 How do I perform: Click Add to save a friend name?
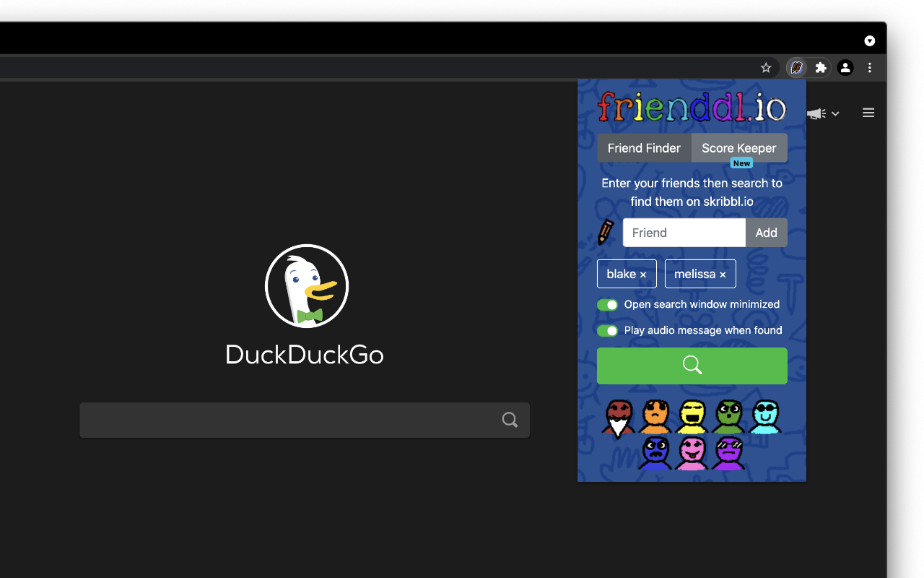[x=766, y=232]
